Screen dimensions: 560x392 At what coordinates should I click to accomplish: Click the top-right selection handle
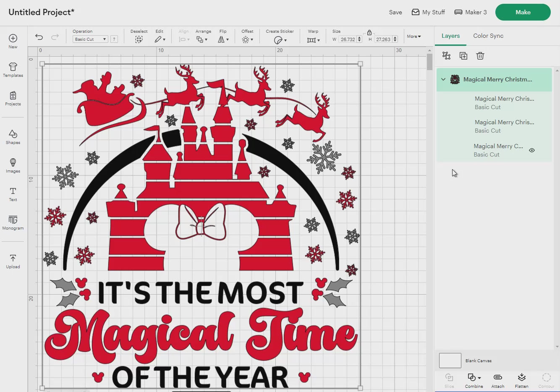click(x=360, y=64)
